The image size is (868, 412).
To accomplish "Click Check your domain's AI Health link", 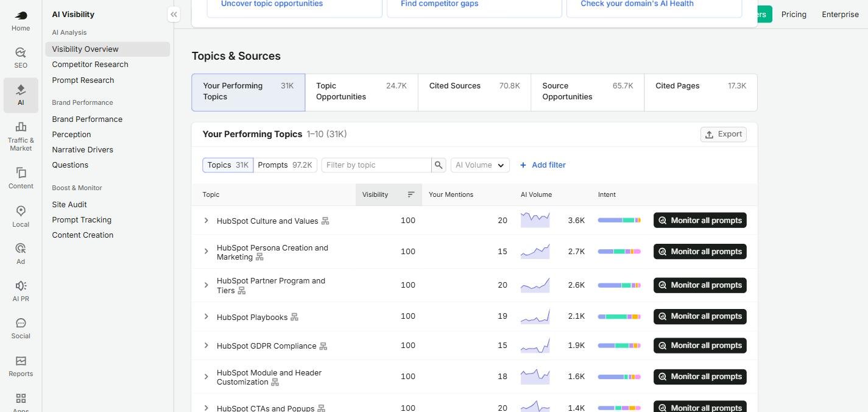I will [x=637, y=4].
